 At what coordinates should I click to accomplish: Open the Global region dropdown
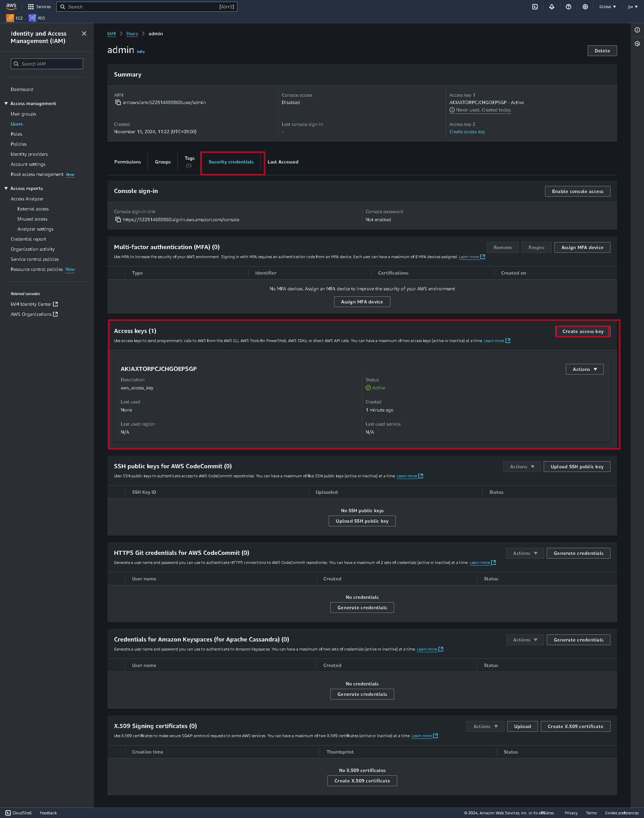coord(607,7)
